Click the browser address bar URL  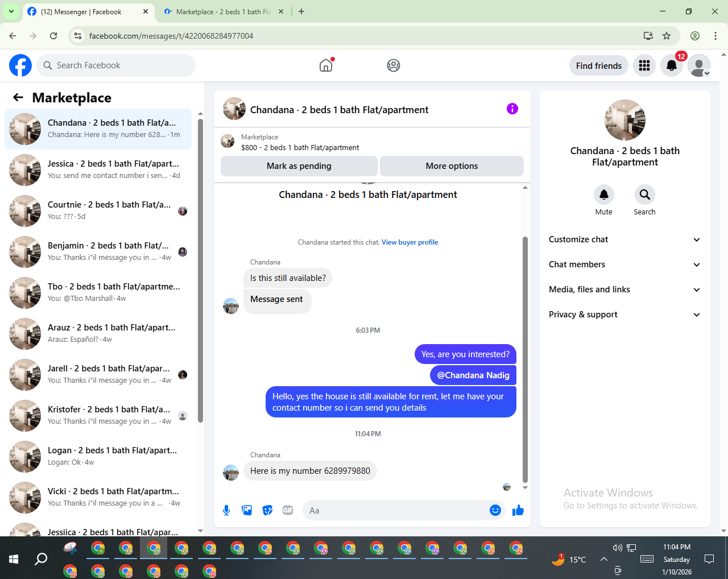(x=171, y=36)
